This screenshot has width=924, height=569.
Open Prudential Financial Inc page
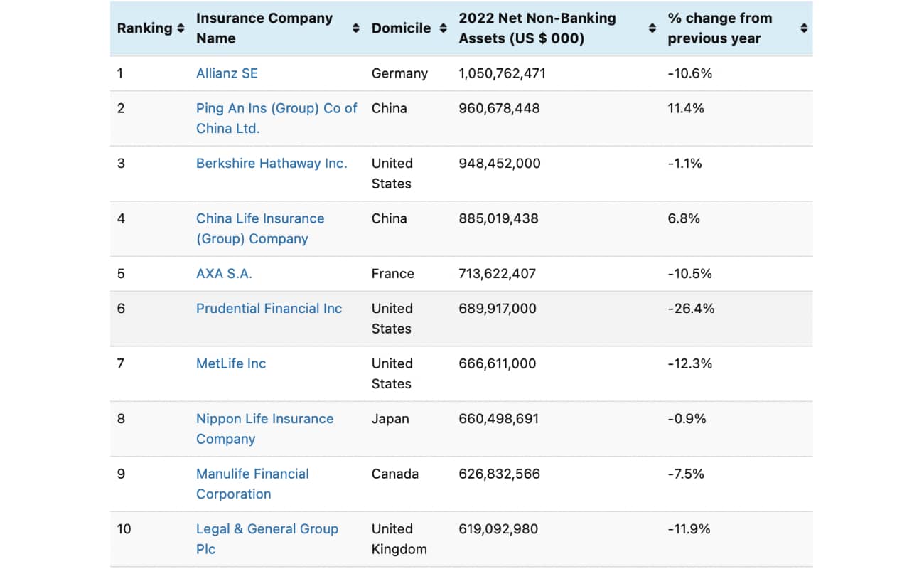click(x=269, y=308)
